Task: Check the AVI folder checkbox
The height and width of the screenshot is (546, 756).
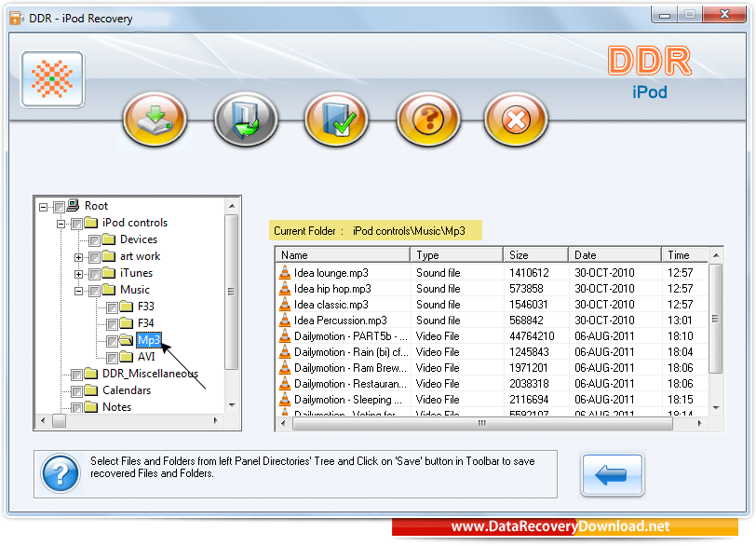Action: click(x=113, y=358)
